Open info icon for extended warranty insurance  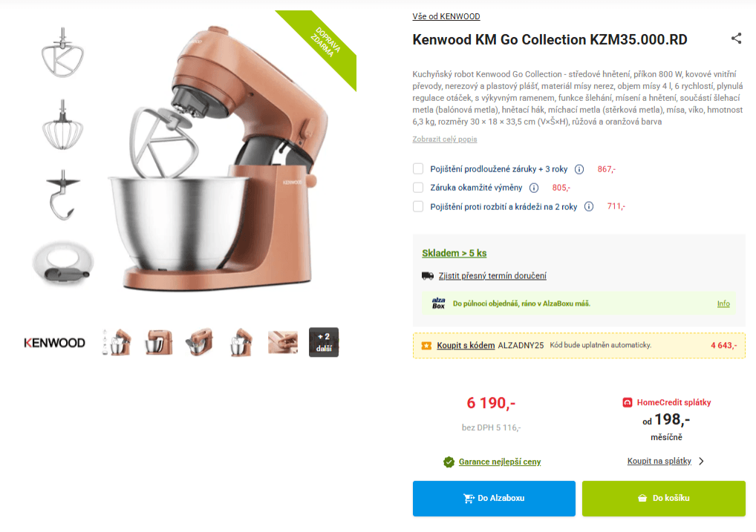click(x=579, y=169)
